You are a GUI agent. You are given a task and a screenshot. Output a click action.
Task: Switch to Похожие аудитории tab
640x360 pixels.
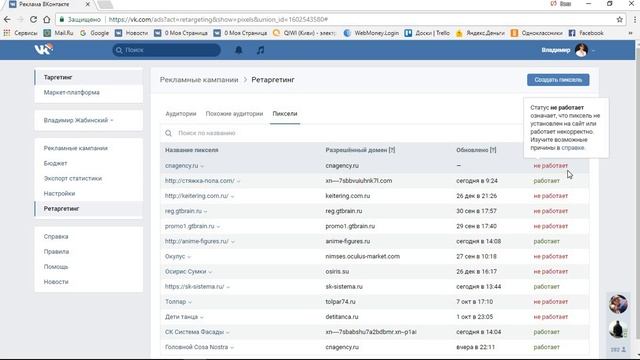point(234,114)
